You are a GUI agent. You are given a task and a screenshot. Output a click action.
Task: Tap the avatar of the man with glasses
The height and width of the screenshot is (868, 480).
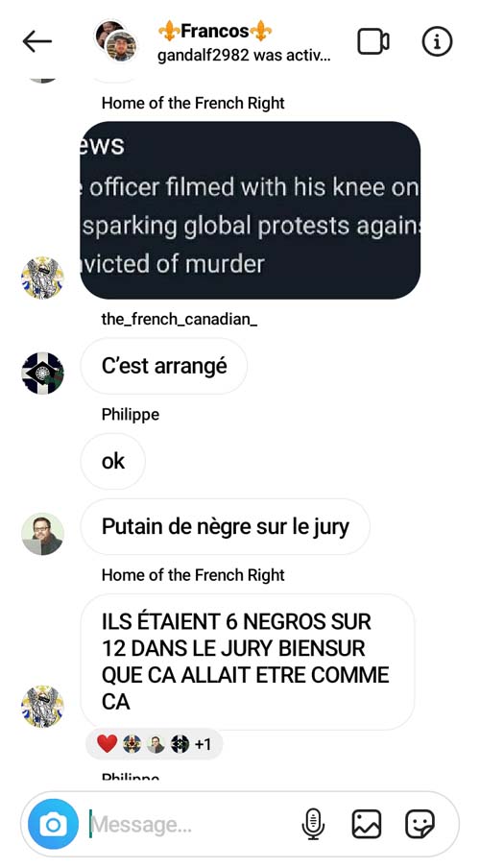click(42, 534)
